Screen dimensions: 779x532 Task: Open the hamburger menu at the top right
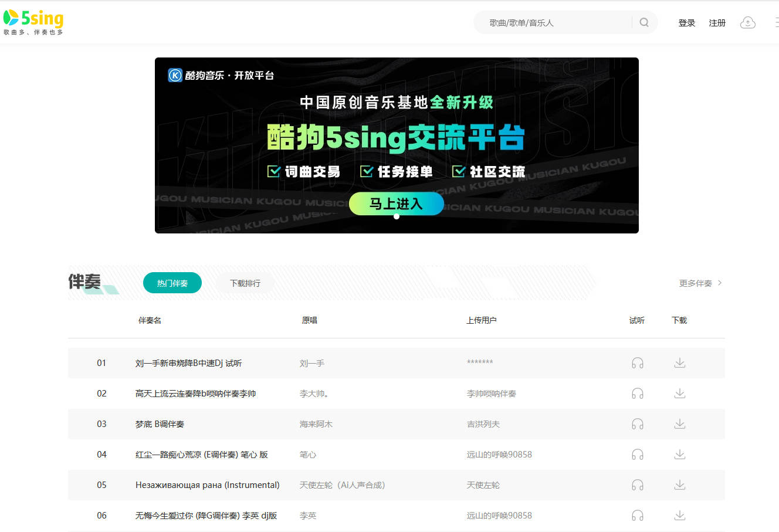tap(776, 22)
